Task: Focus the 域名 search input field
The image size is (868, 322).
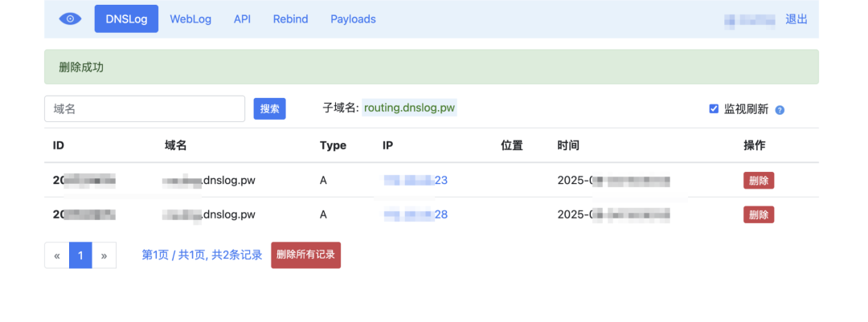Action: click(145, 109)
